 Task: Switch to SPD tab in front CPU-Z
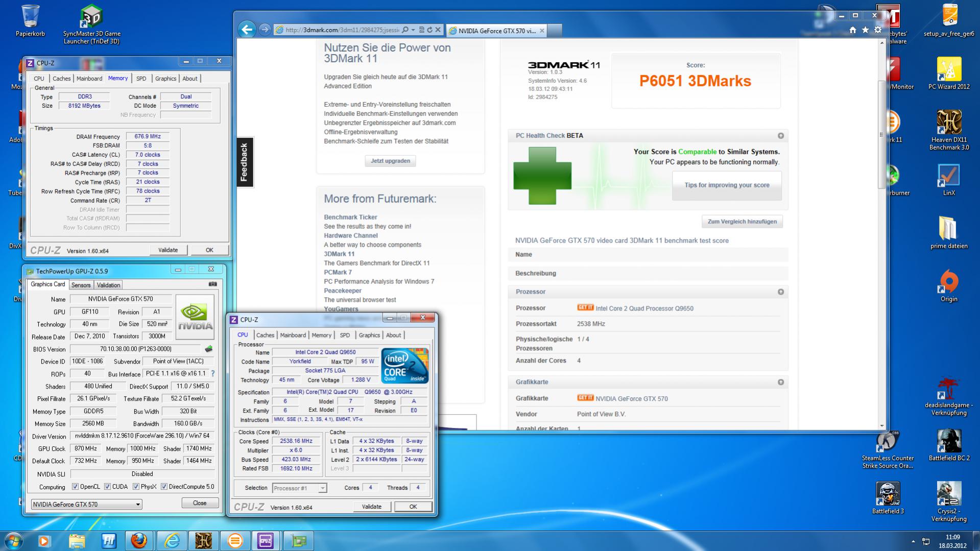pyautogui.click(x=345, y=335)
